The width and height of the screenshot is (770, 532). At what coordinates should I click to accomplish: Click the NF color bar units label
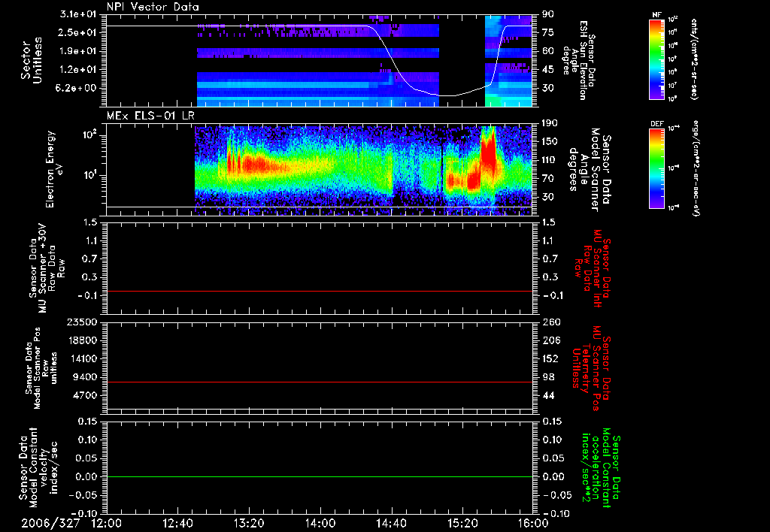(x=694, y=59)
